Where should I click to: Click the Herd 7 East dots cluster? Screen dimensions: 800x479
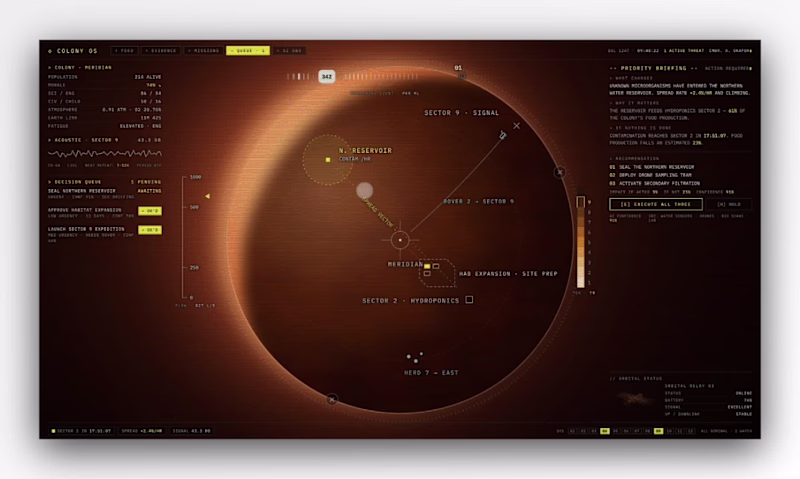point(415,357)
